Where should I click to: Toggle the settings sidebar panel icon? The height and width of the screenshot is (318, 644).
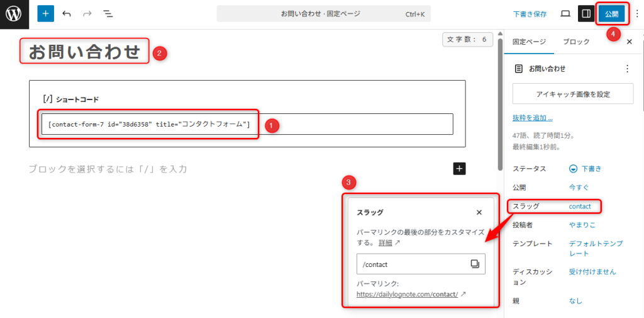tap(586, 13)
